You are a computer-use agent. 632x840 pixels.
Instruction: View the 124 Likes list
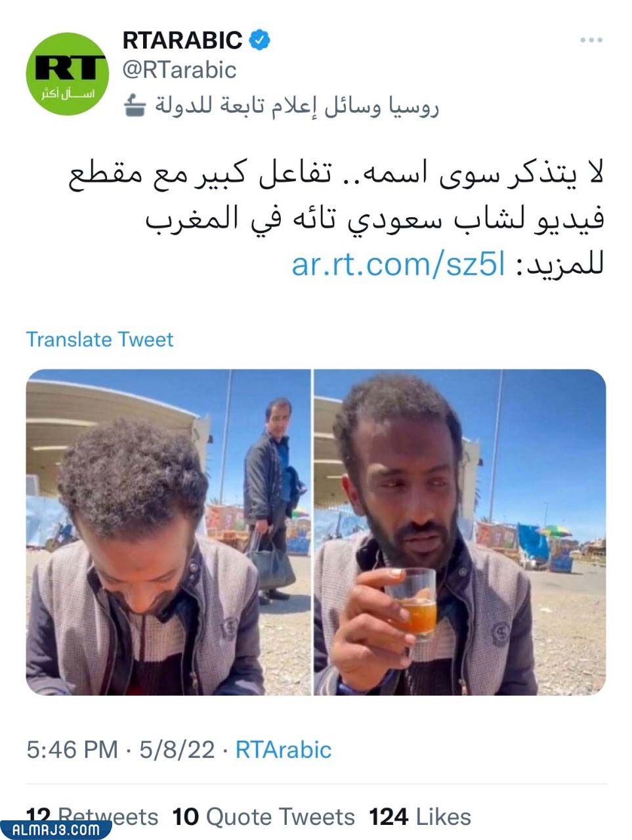coord(420,816)
